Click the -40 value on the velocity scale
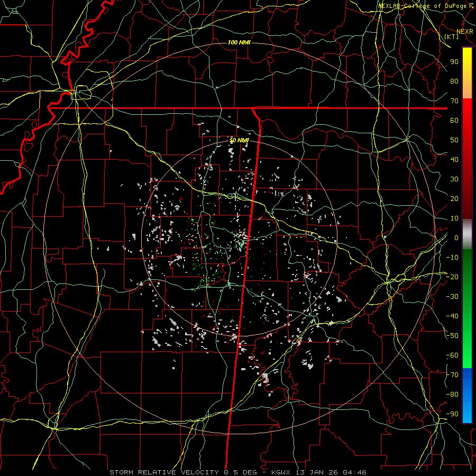The image size is (476, 476). coord(452,316)
